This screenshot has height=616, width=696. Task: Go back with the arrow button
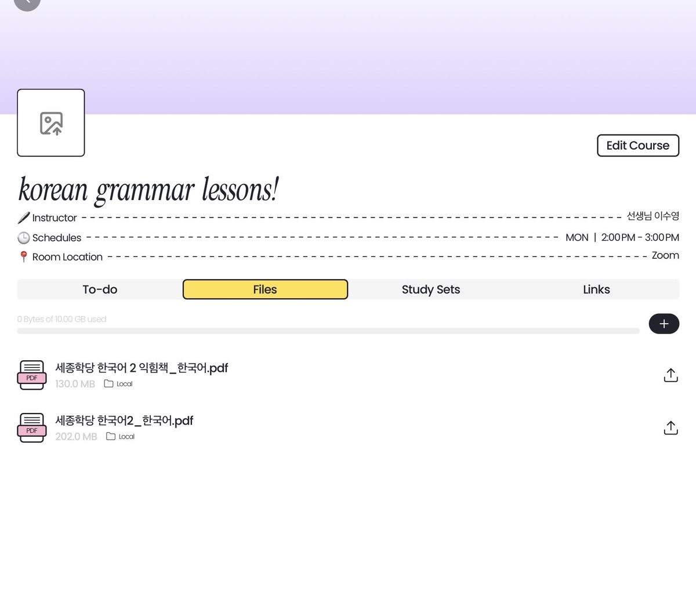[x=27, y=2]
